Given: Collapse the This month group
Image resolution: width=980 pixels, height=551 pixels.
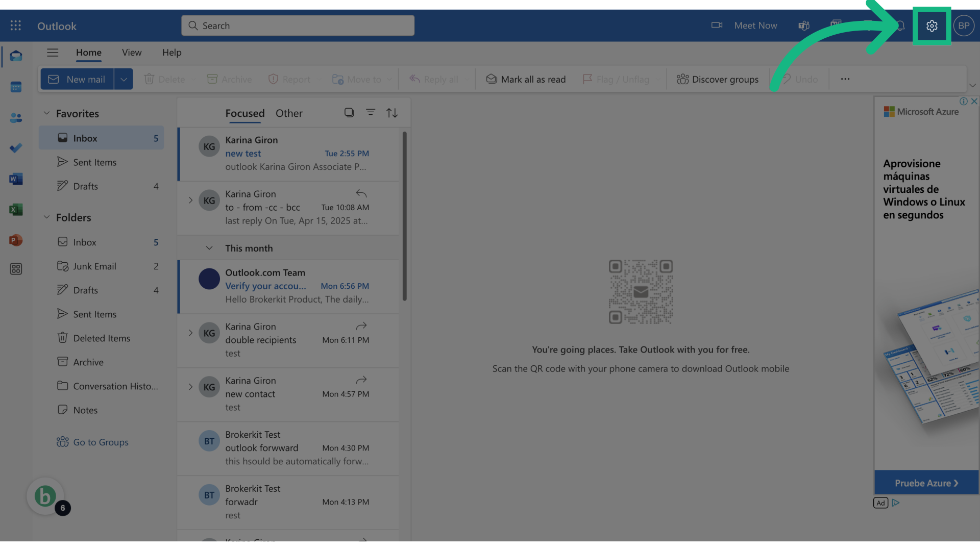Looking at the screenshot, I should tap(209, 248).
